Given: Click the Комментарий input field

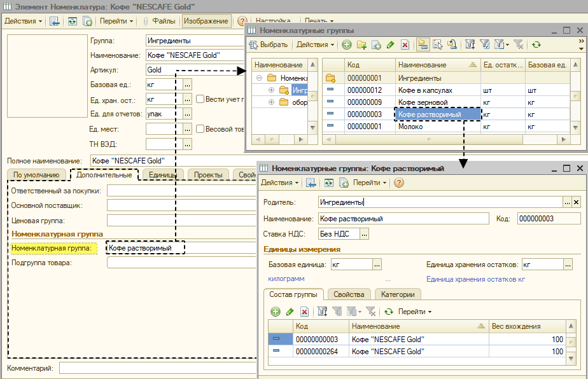Looking at the screenshot, I should [158, 368].
